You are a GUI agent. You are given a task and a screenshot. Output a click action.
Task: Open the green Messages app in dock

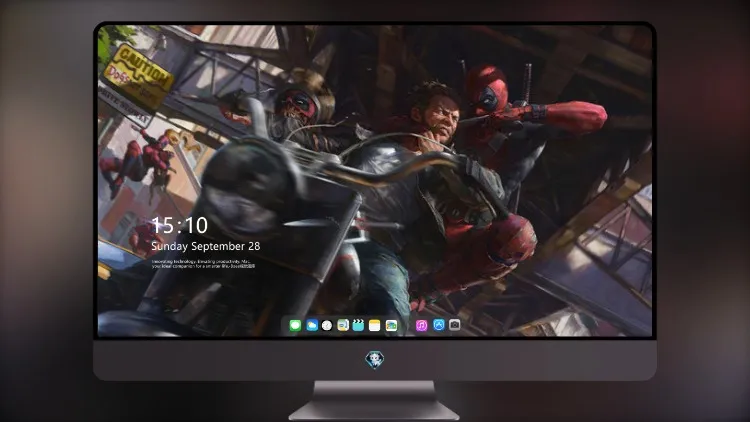point(295,326)
